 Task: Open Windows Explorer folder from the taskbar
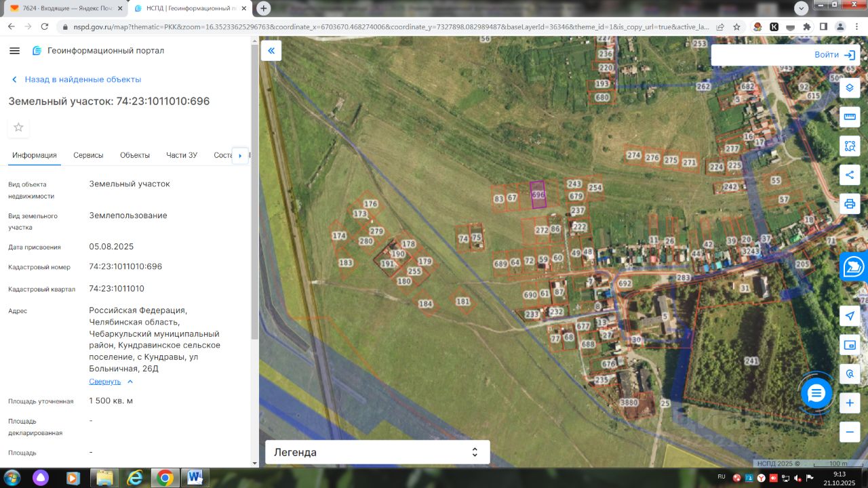105,478
